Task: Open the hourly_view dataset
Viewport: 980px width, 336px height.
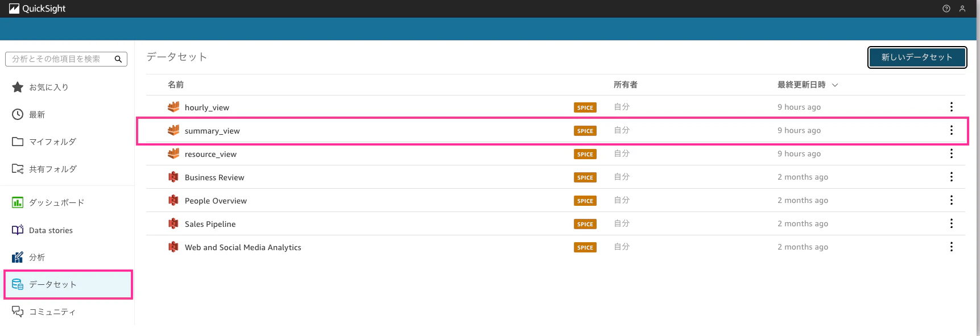Action: tap(207, 107)
